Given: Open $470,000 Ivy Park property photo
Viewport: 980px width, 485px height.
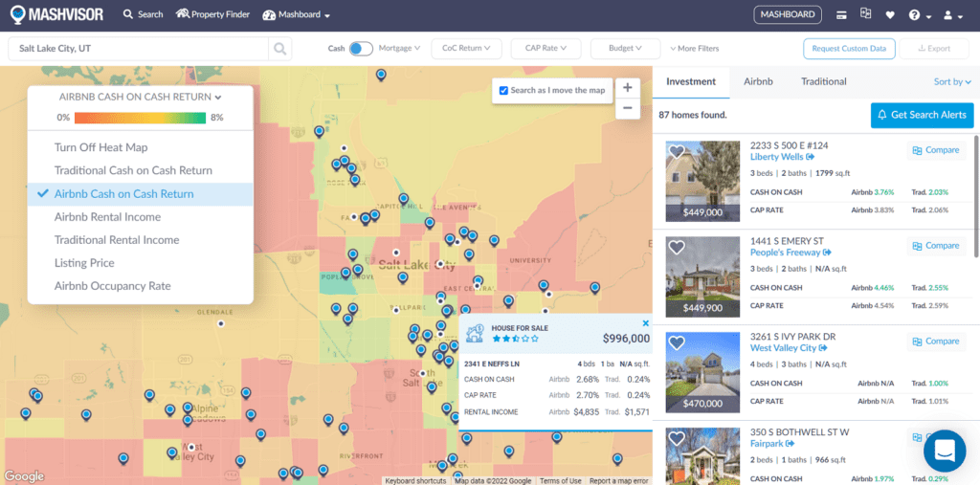Looking at the screenshot, I should pyautogui.click(x=702, y=372).
